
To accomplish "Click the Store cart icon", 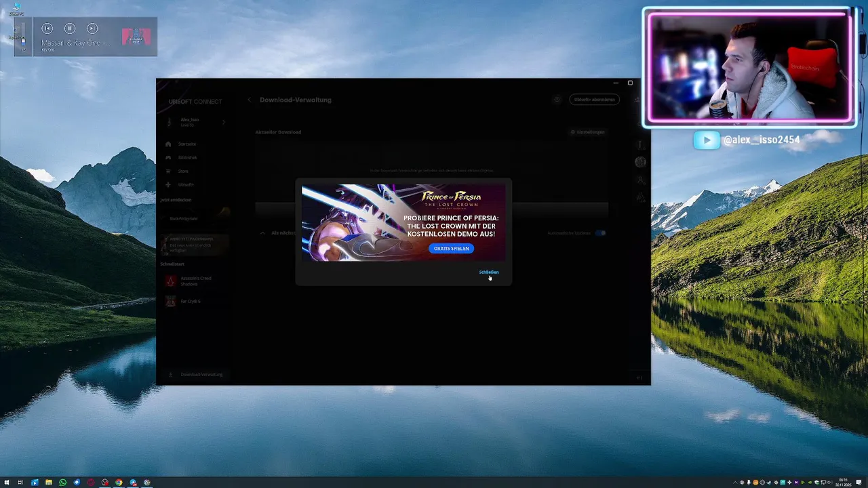I will pyautogui.click(x=168, y=171).
